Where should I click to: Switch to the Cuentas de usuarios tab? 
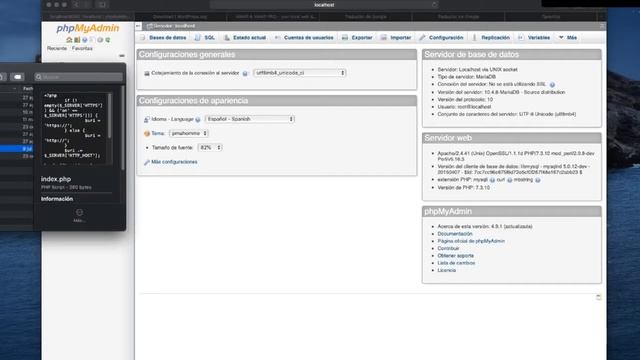pos(304,38)
